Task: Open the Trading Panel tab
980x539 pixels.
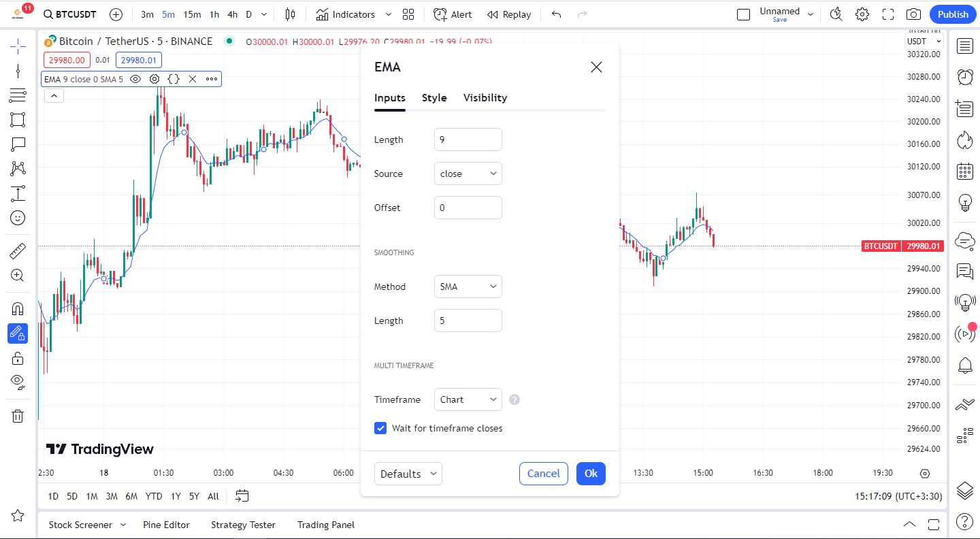Action: tap(326, 525)
